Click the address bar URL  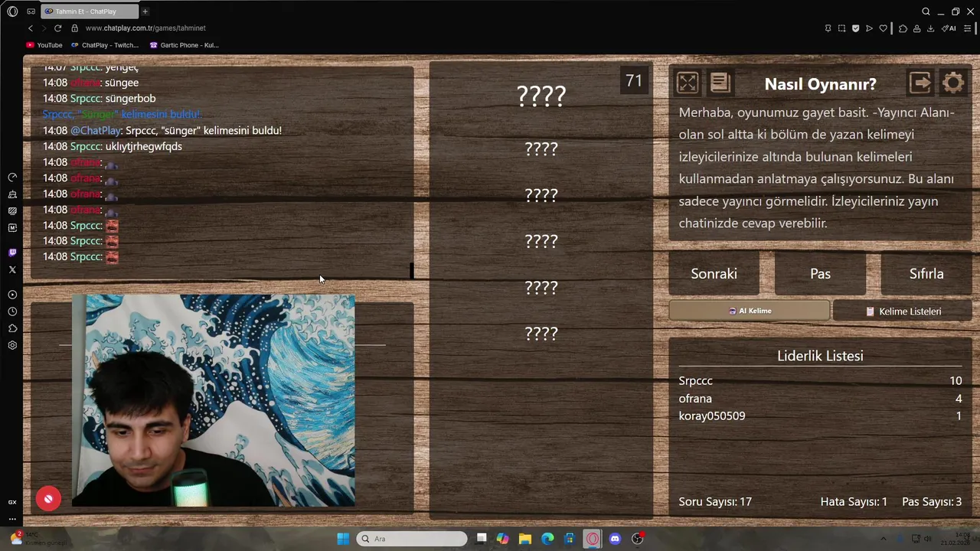pos(145,28)
